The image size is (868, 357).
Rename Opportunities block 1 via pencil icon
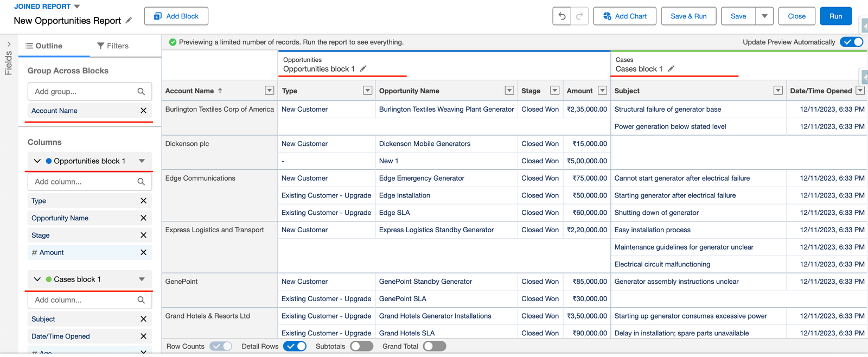point(363,69)
